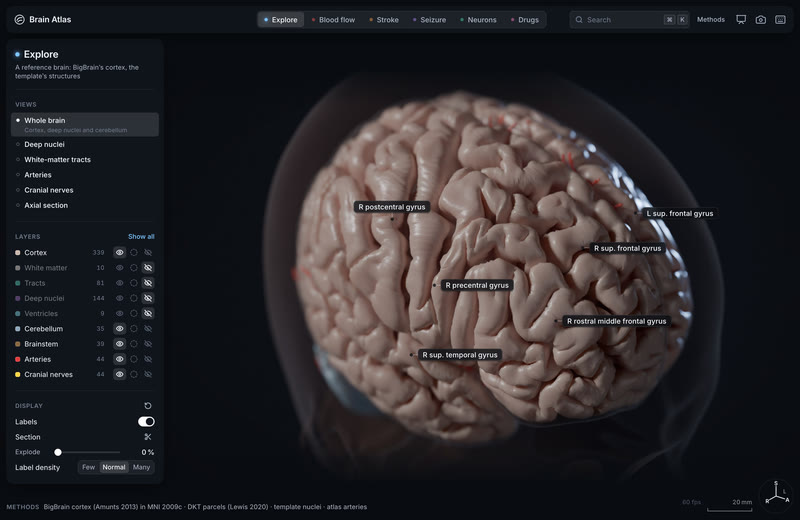The height and width of the screenshot is (520, 800).
Task: Open the Seizure tab
Action: pyautogui.click(x=429, y=20)
